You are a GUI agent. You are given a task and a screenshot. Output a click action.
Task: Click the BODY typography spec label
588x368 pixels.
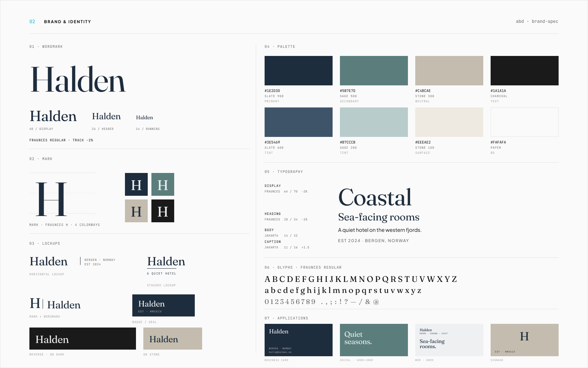[x=269, y=230]
